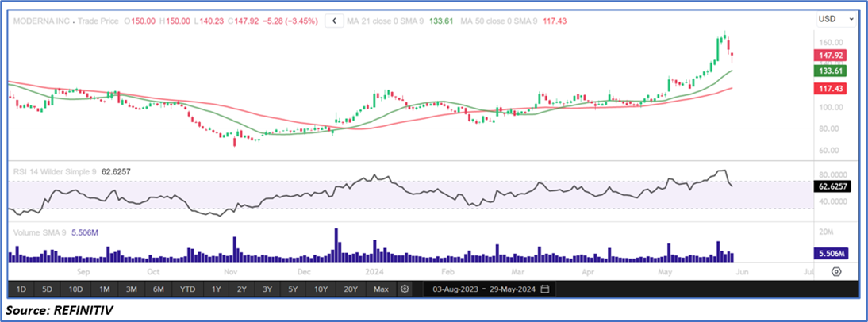Click the May label on time axis
Viewport: 868px width, 322px height.
(x=664, y=272)
